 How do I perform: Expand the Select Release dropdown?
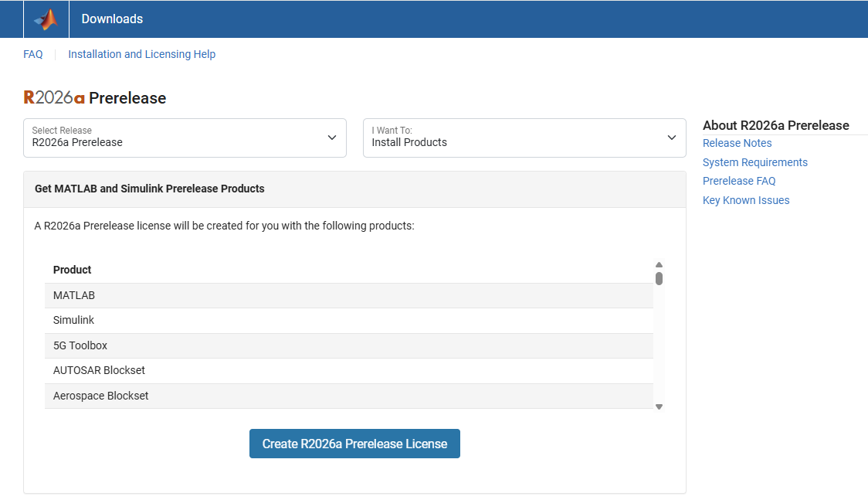[185, 138]
